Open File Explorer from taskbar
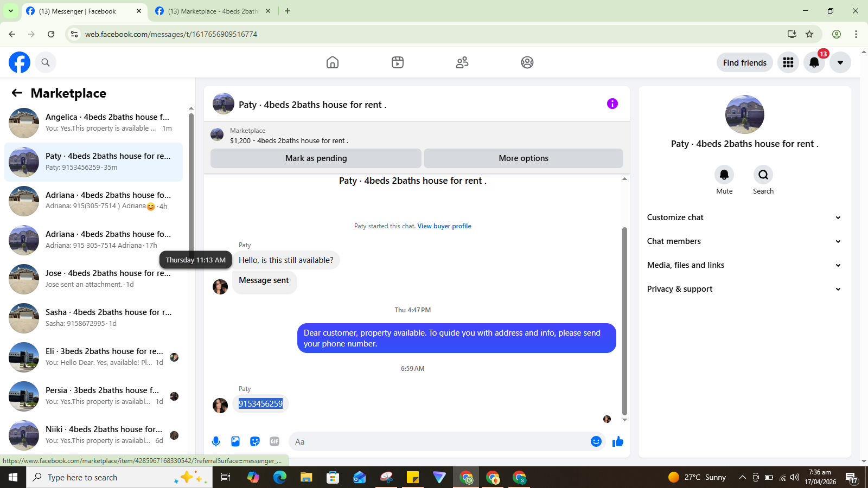The height and width of the screenshot is (488, 868). pyautogui.click(x=307, y=477)
